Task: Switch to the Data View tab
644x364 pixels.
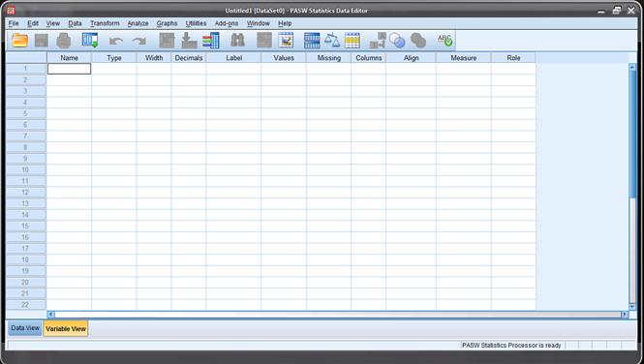Action: pyautogui.click(x=25, y=328)
